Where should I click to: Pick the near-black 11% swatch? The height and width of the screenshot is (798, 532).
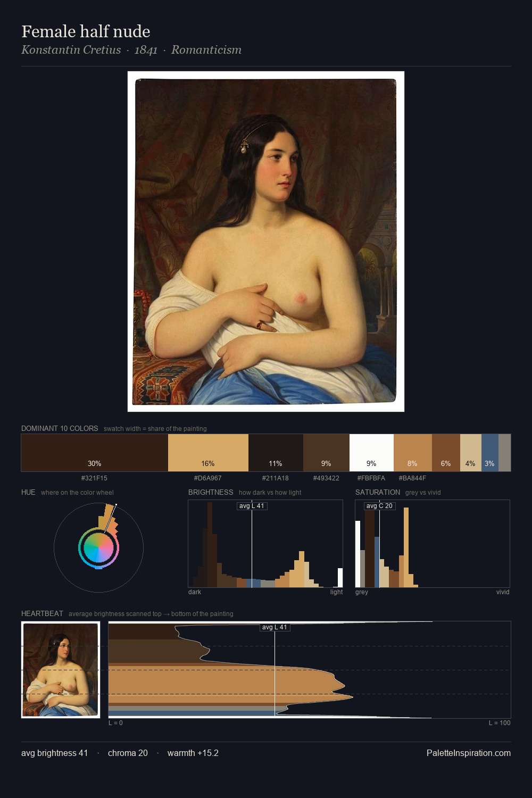pyautogui.click(x=276, y=453)
